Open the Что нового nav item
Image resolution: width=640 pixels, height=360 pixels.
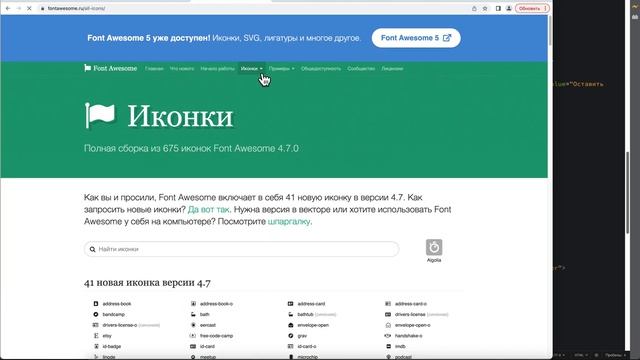point(182,69)
